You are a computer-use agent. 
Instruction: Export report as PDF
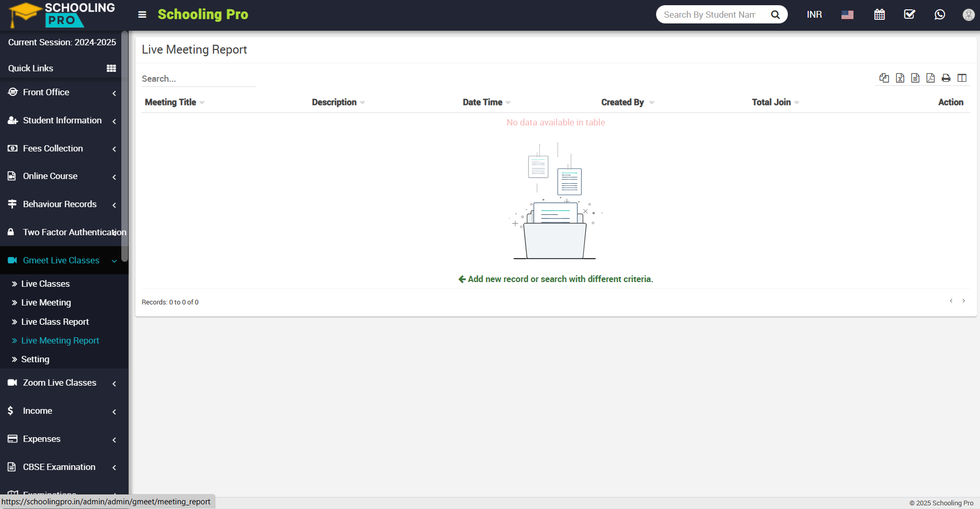[931, 78]
